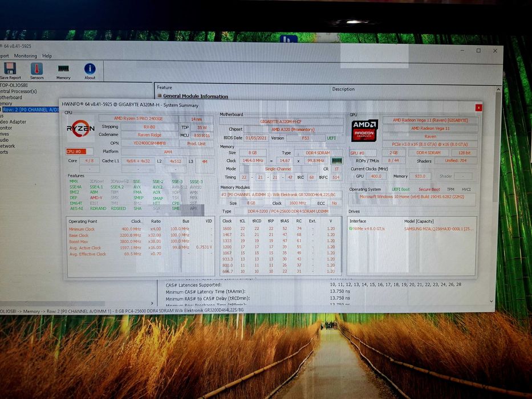The image size is (532, 399).
Task: Click the SAMSUNG MZALQ256HAJD drive model entry
Action: 438,229
